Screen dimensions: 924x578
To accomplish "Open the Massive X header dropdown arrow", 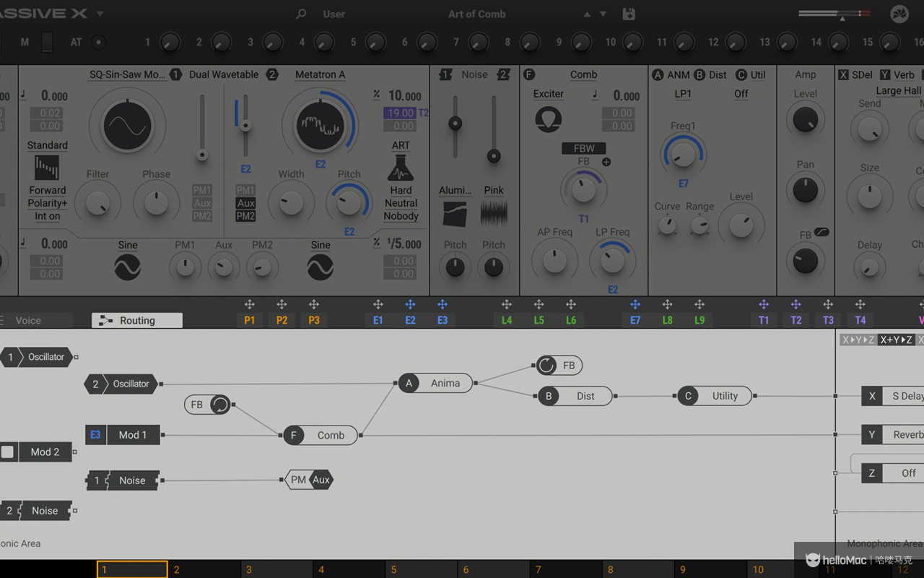I will 100,14.
